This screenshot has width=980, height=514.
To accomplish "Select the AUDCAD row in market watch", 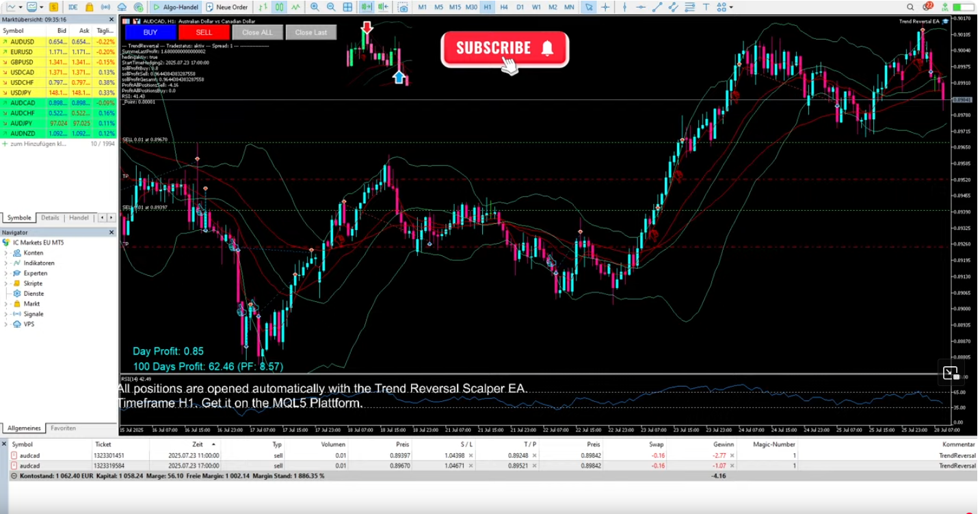I will 58,103.
